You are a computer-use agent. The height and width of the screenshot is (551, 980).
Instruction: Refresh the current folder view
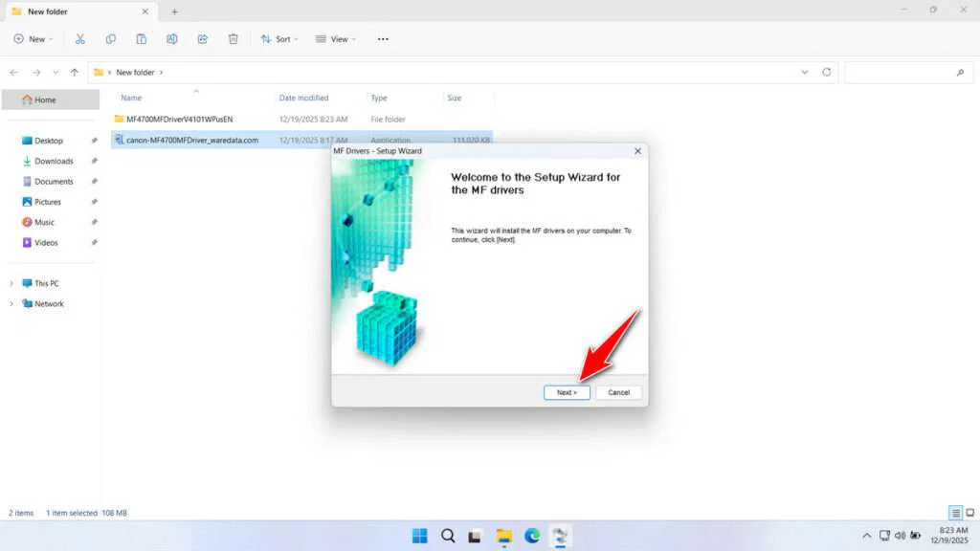tap(827, 73)
